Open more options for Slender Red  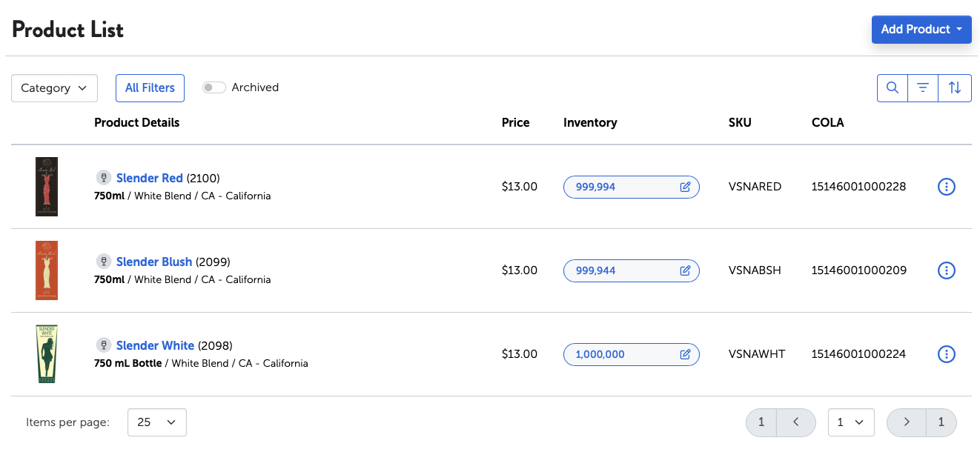pyautogui.click(x=946, y=187)
